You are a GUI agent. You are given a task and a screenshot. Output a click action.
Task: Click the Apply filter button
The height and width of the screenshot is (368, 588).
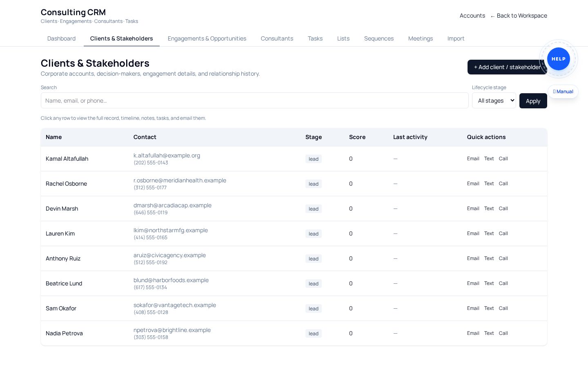pyautogui.click(x=533, y=101)
